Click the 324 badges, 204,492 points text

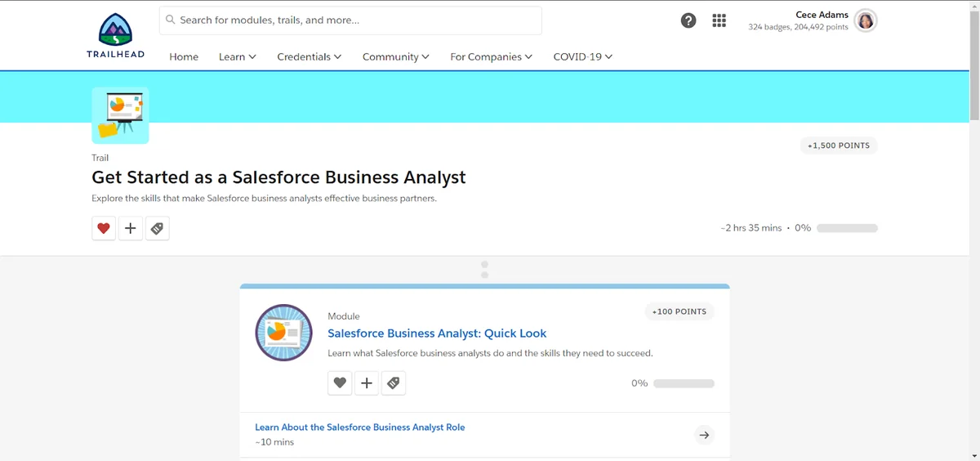(x=798, y=27)
